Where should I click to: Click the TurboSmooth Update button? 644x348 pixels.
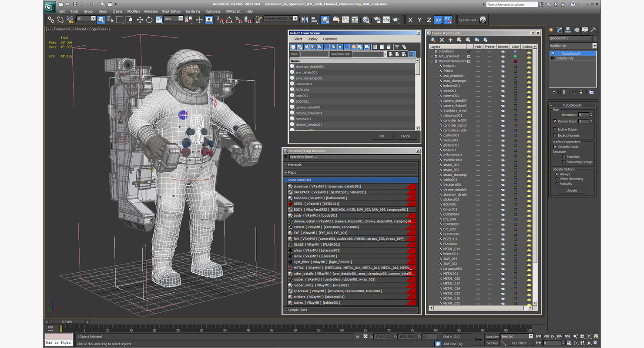pyautogui.click(x=572, y=190)
